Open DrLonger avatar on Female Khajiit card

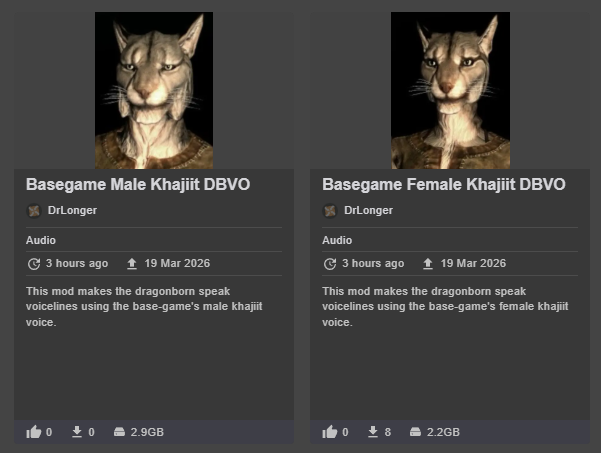point(330,211)
